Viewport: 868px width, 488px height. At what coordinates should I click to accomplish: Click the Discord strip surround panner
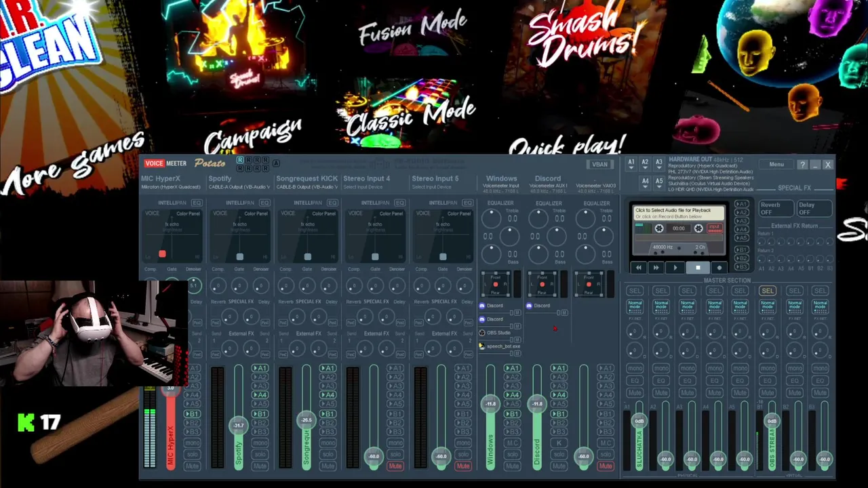[x=542, y=284]
